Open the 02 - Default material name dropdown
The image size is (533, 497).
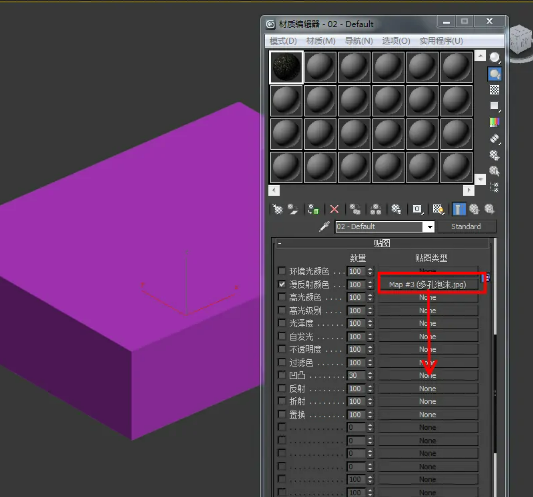pyautogui.click(x=430, y=227)
